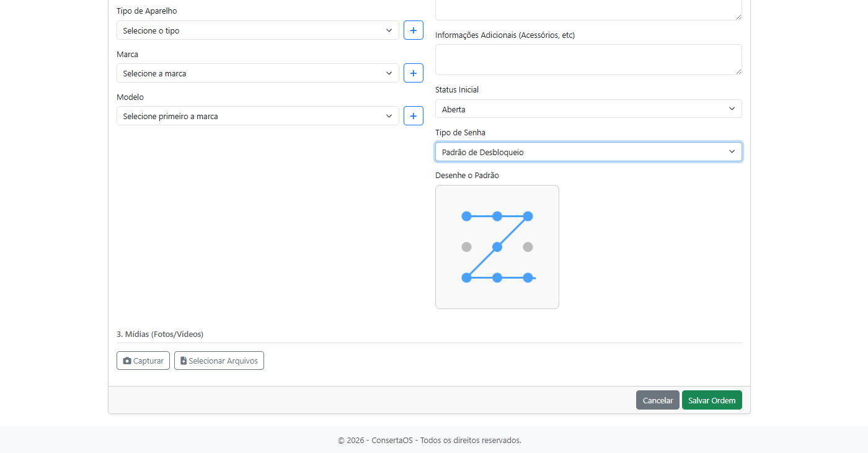
Task: Change the Status Inicial dropdown value
Action: click(x=588, y=109)
